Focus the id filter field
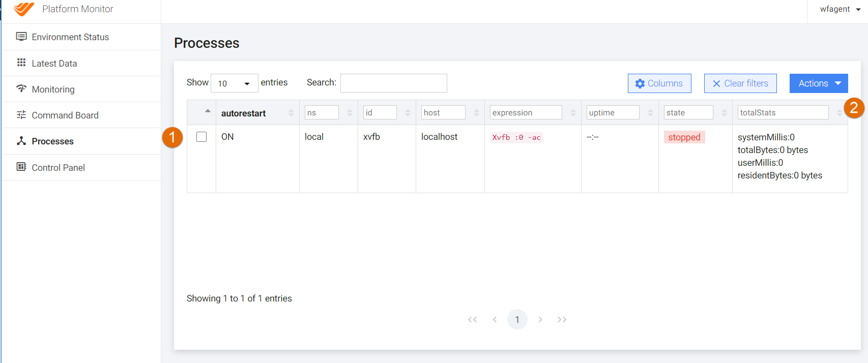The image size is (868, 363). (x=380, y=112)
